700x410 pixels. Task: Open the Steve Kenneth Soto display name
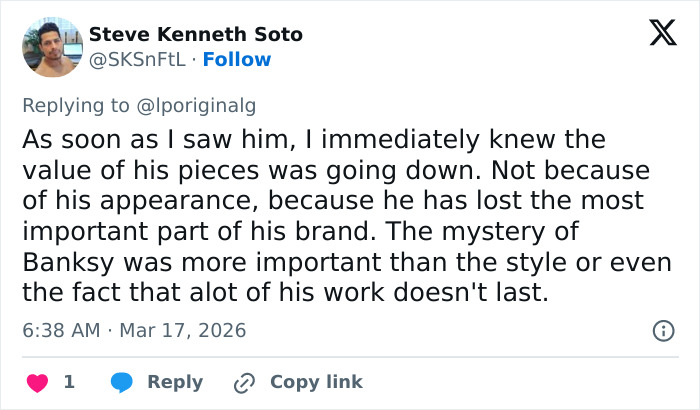tap(196, 35)
